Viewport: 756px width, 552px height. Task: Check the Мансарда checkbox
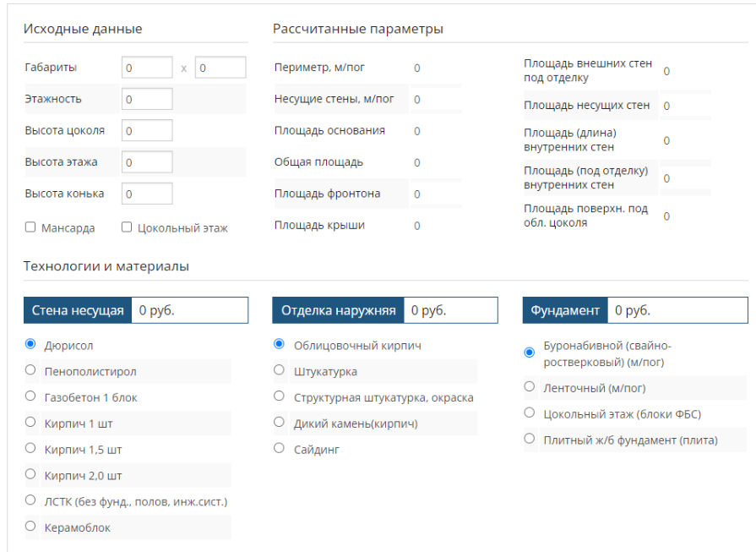30,227
